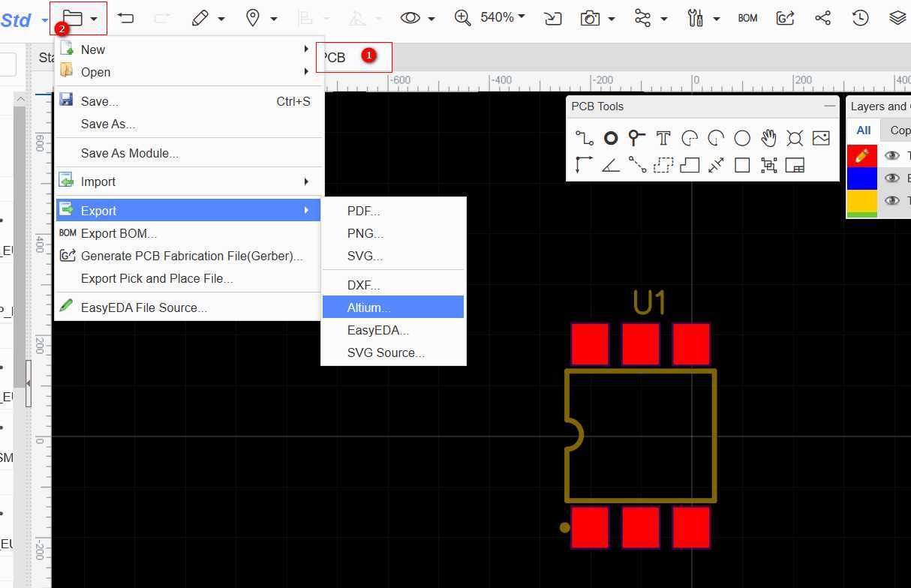The image size is (911, 588).
Task: Select the Track tool in PCB Tools
Action: 584,138
